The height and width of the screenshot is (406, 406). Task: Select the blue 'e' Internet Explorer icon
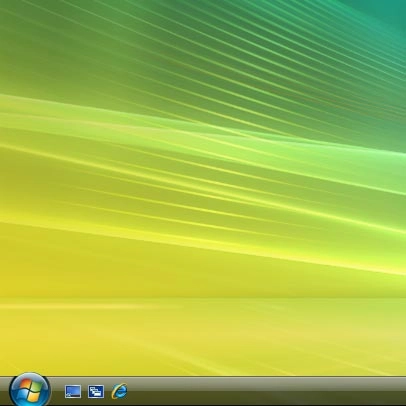click(119, 391)
